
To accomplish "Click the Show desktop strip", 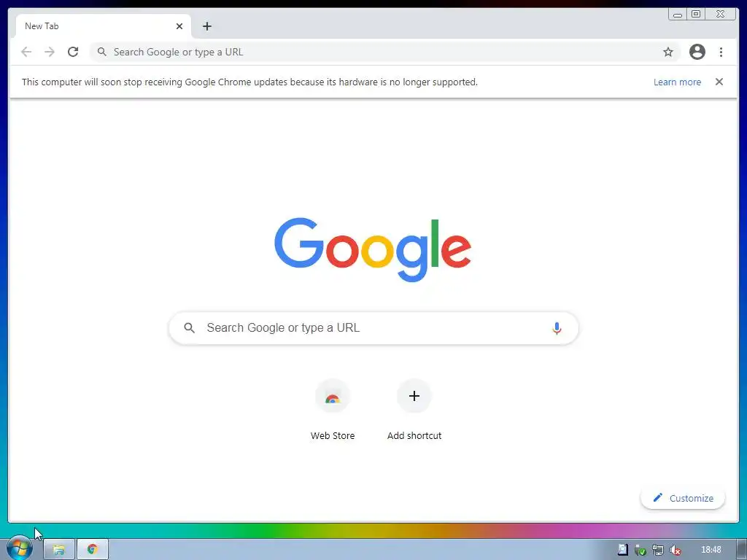I will pos(741,550).
